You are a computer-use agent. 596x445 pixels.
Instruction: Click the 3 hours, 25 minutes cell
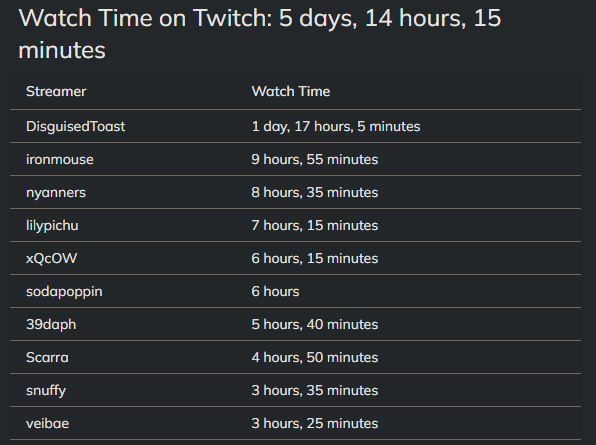(x=315, y=424)
